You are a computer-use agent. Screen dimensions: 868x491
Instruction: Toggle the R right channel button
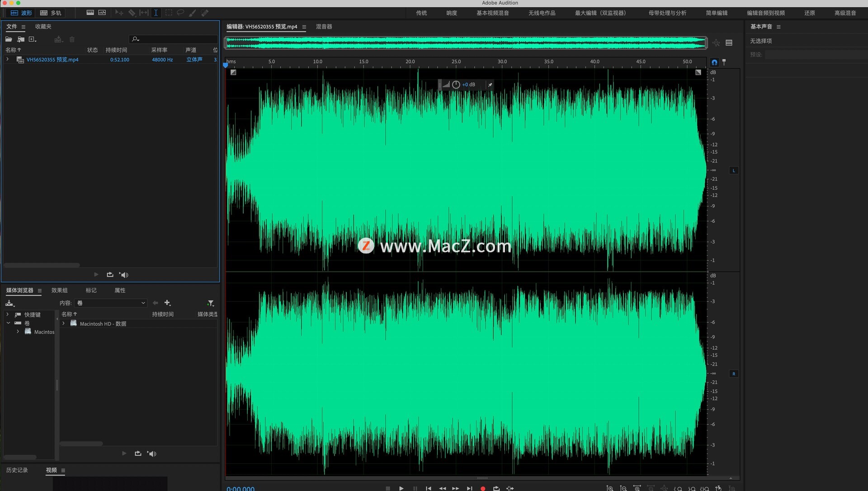(734, 374)
